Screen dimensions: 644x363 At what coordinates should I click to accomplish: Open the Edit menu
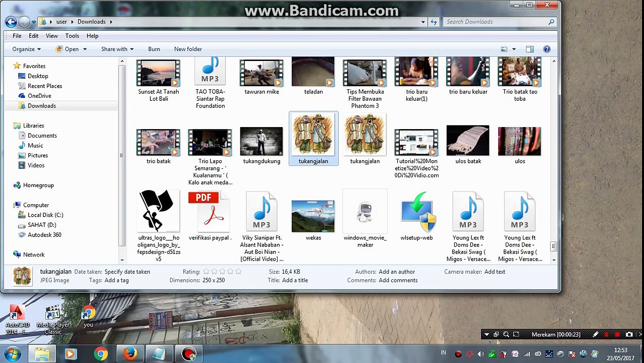(x=33, y=36)
